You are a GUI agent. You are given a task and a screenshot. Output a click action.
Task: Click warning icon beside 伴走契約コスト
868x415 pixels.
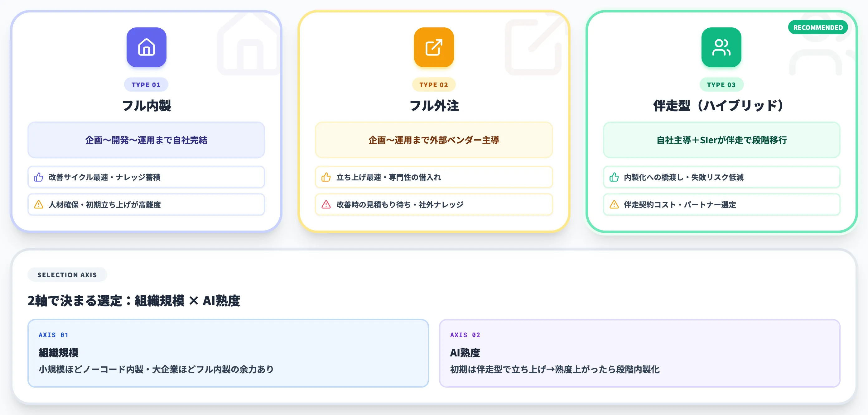tap(614, 204)
